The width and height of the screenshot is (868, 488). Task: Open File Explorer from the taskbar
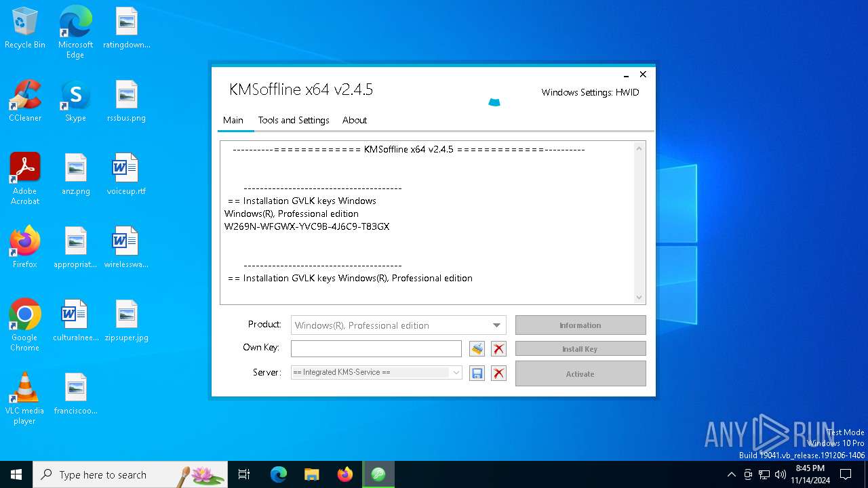click(312, 474)
